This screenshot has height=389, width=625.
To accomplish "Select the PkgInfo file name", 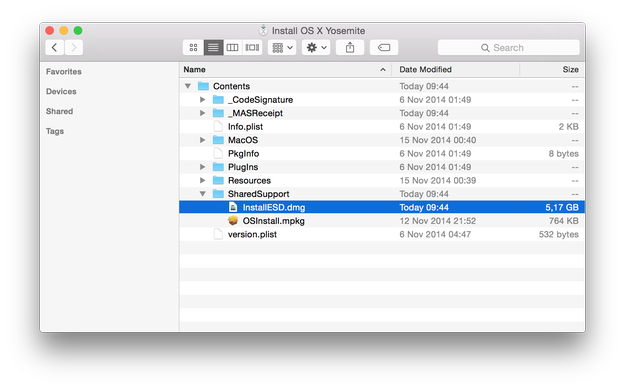I will click(x=244, y=154).
